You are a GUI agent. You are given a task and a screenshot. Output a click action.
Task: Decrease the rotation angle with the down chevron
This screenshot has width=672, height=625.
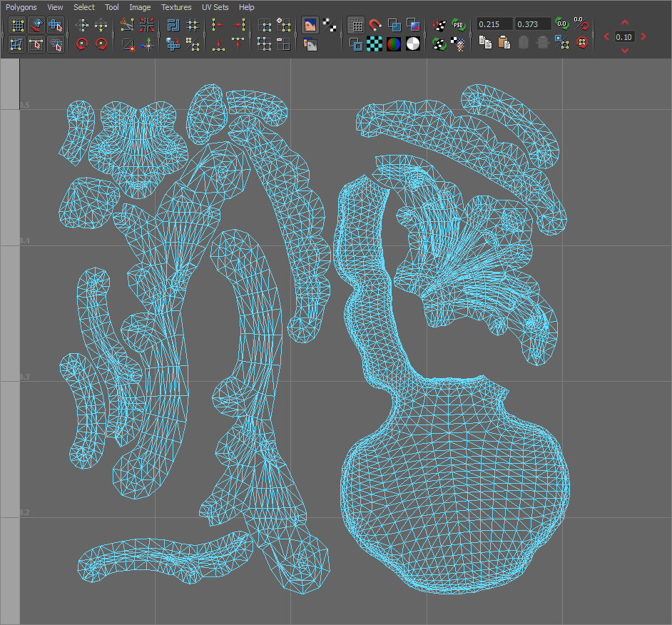(624, 50)
